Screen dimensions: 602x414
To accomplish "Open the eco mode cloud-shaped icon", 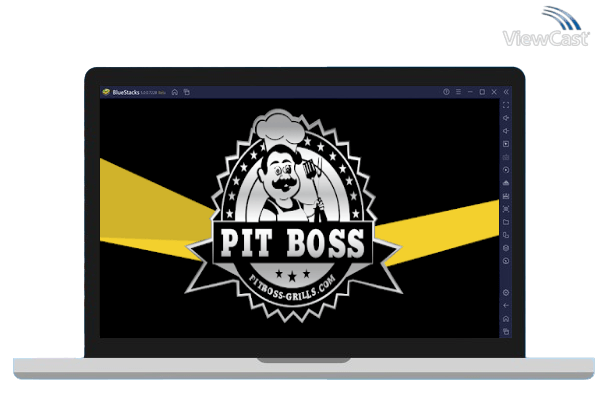I will [x=506, y=183].
